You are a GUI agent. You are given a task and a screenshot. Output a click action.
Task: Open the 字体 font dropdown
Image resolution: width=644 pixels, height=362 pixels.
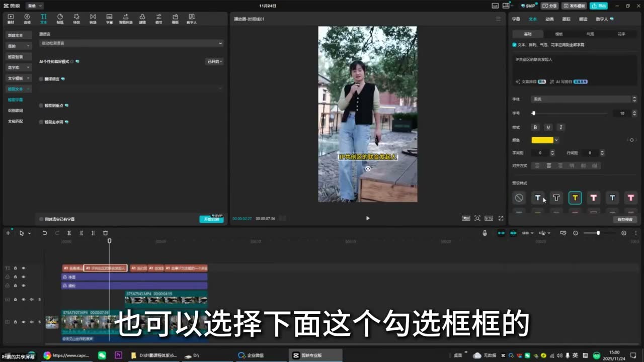584,99
